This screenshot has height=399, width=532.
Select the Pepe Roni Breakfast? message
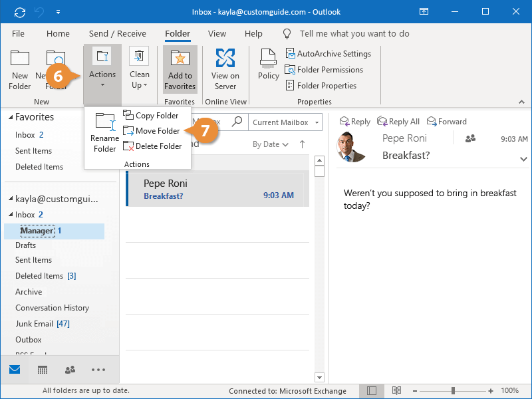217,189
